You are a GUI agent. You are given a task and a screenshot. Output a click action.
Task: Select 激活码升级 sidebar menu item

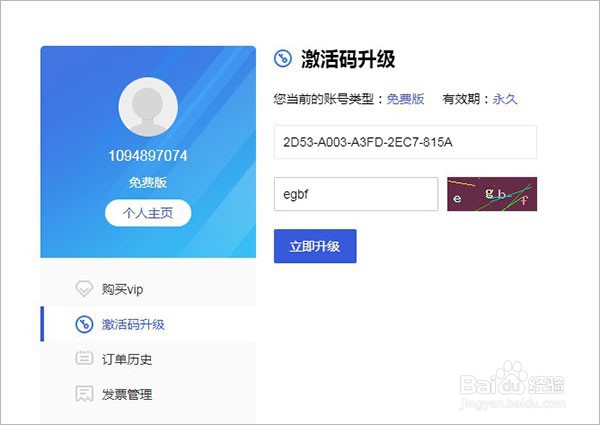148,324
